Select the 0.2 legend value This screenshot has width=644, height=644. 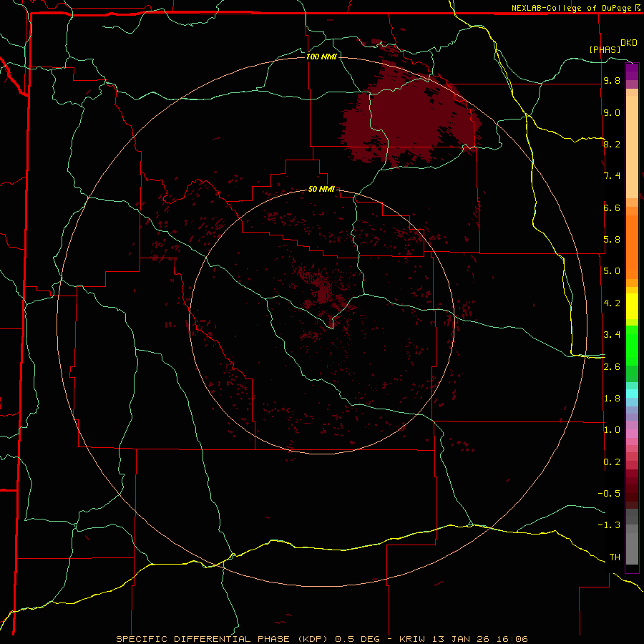coord(612,462)
